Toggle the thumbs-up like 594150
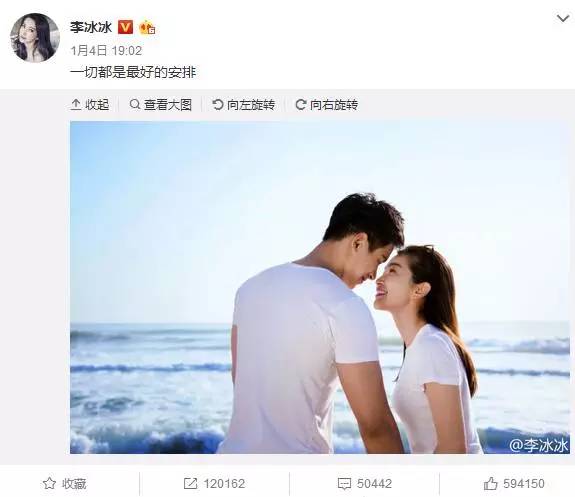 pyautogui.click(x=514, y=483)
